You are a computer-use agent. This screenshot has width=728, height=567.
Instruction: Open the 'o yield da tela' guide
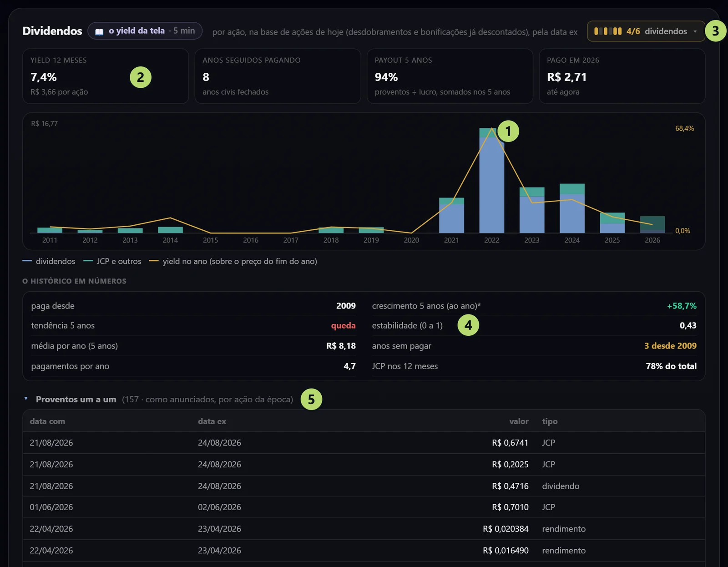145,31
